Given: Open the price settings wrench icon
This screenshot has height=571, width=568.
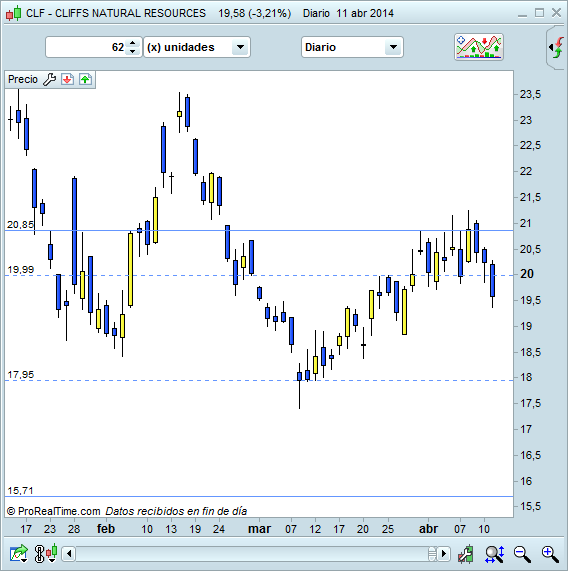Looking at the screenshot, I should [x=50, y=79].
